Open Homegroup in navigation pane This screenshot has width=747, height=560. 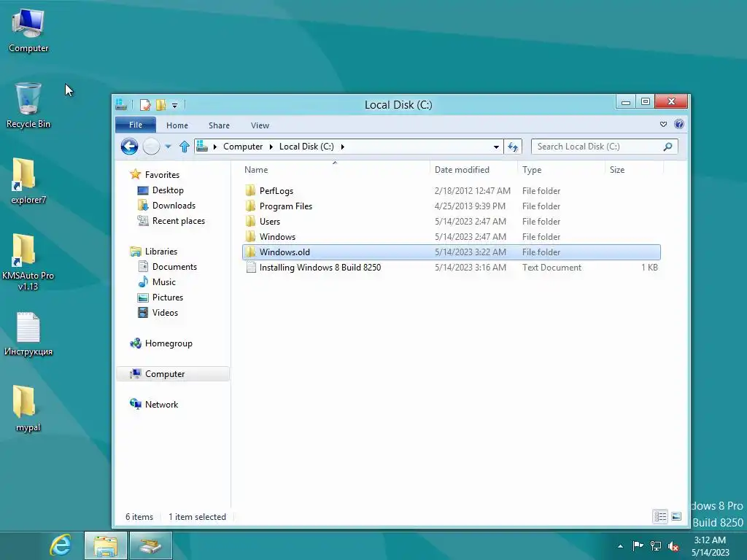coord(169,343)
